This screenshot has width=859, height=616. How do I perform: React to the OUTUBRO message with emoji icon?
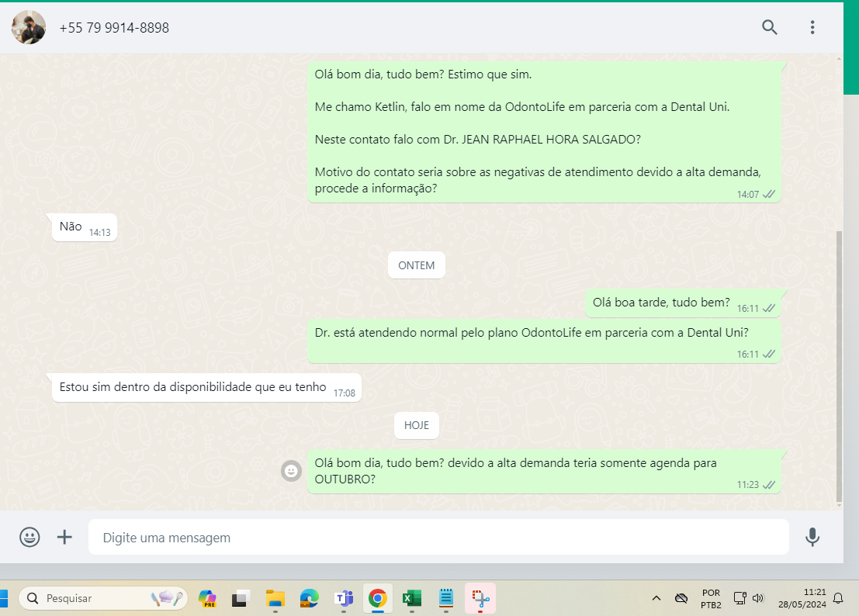coord(292,471)
